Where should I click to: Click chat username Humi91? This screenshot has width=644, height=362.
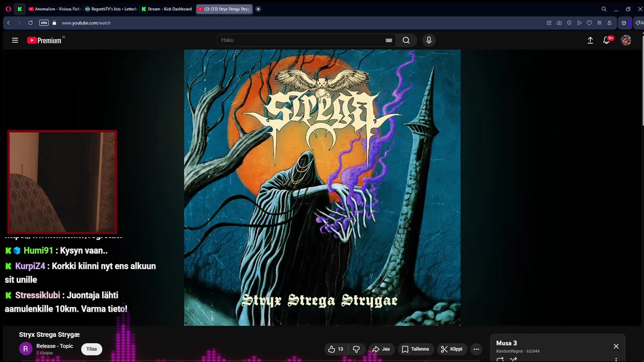point(38,250)
